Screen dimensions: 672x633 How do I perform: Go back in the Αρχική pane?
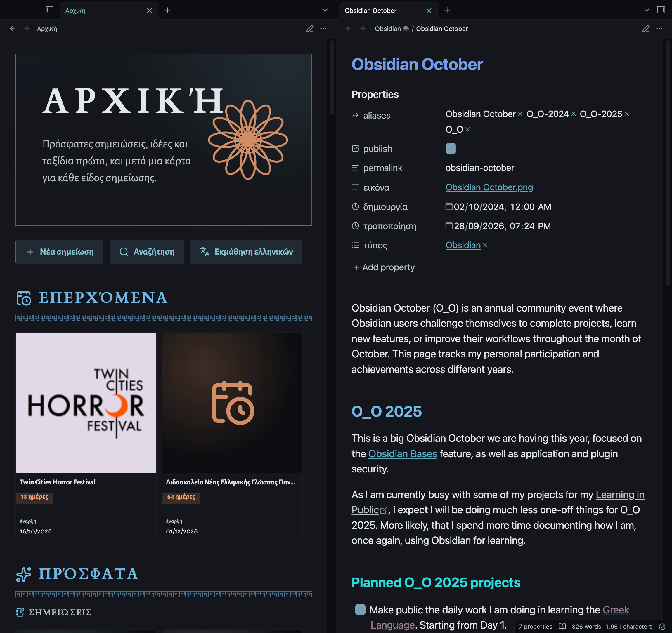tap(13, 29)
